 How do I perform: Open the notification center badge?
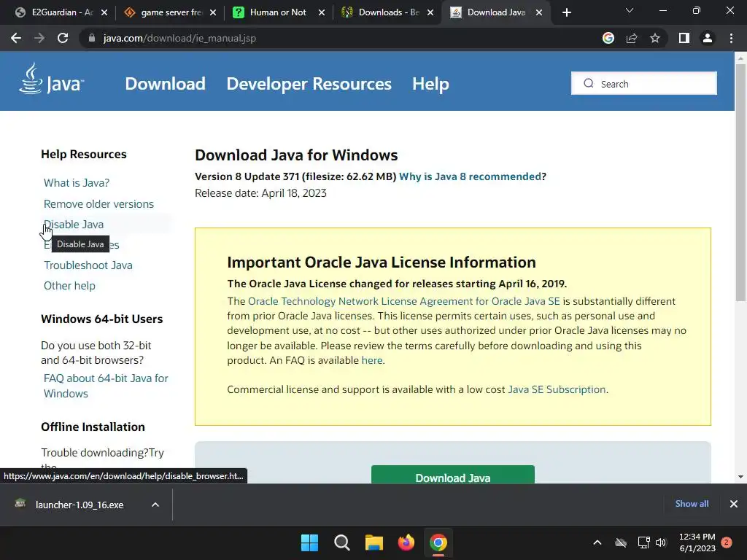(x=727, y=542)
